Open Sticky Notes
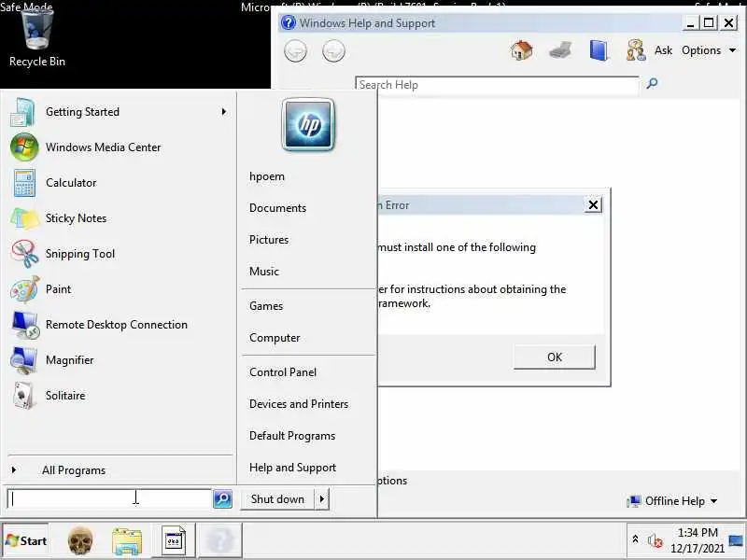Viewport: 747px width, 560px height. pos(119,218)
